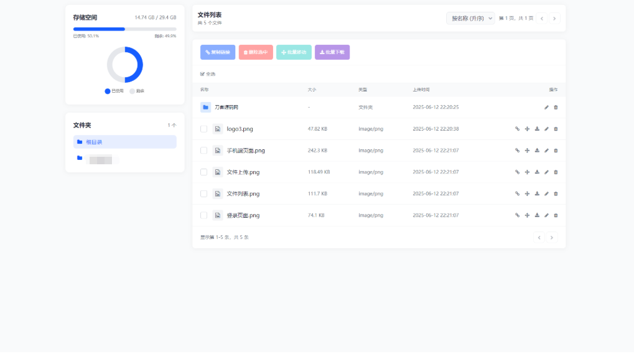Click the bottom previous page arrow
This screenshot has width=634, height=364.
[x=539, y=237]
